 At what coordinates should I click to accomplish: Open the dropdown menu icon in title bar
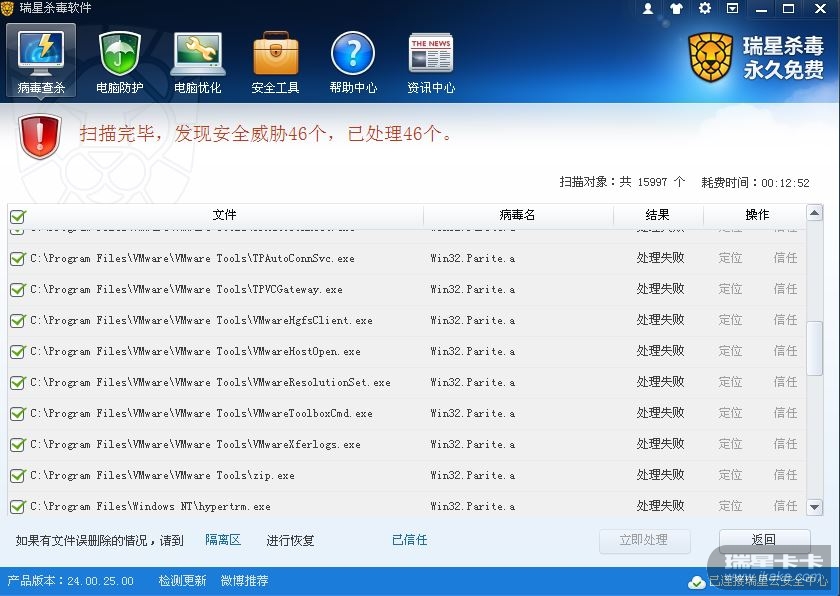pos(732,8)
